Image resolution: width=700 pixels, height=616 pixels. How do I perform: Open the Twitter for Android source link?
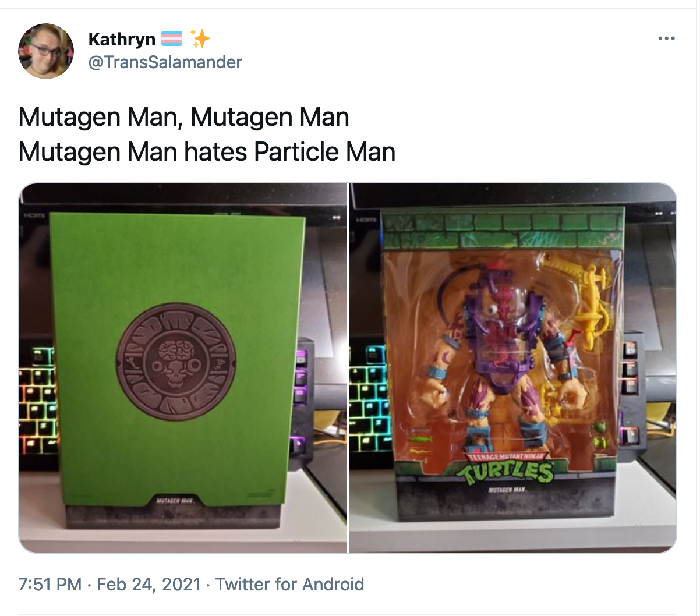[289, 584]
